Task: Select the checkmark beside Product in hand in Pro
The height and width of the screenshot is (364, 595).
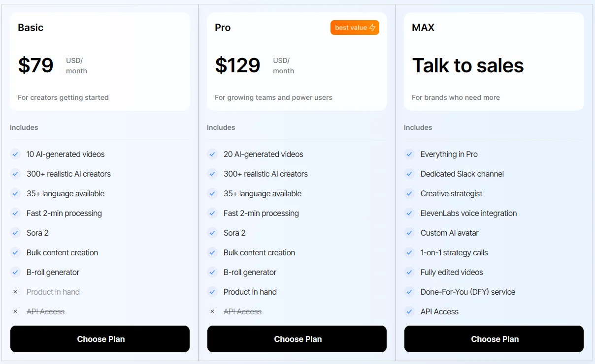Action: (212, 292)
